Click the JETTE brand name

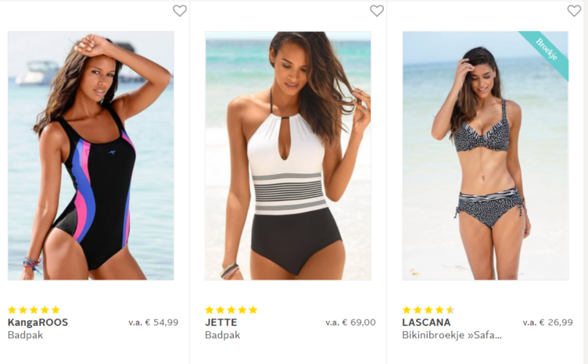tap(220, 322)
